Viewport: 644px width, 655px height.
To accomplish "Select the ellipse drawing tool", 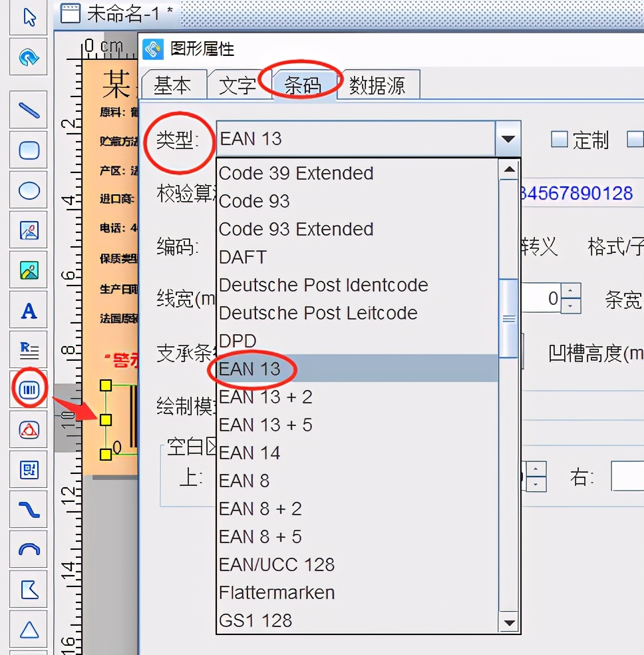I will coord(29,190).
